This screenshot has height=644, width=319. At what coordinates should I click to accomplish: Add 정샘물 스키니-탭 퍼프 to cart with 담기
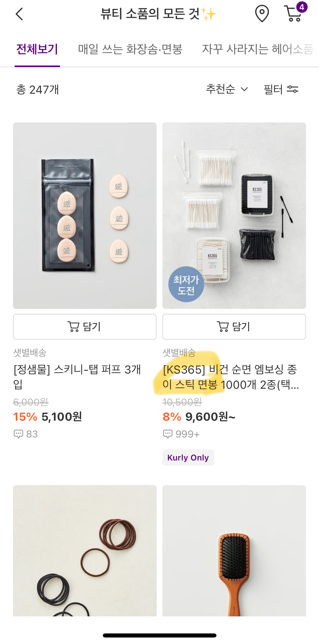85,326
